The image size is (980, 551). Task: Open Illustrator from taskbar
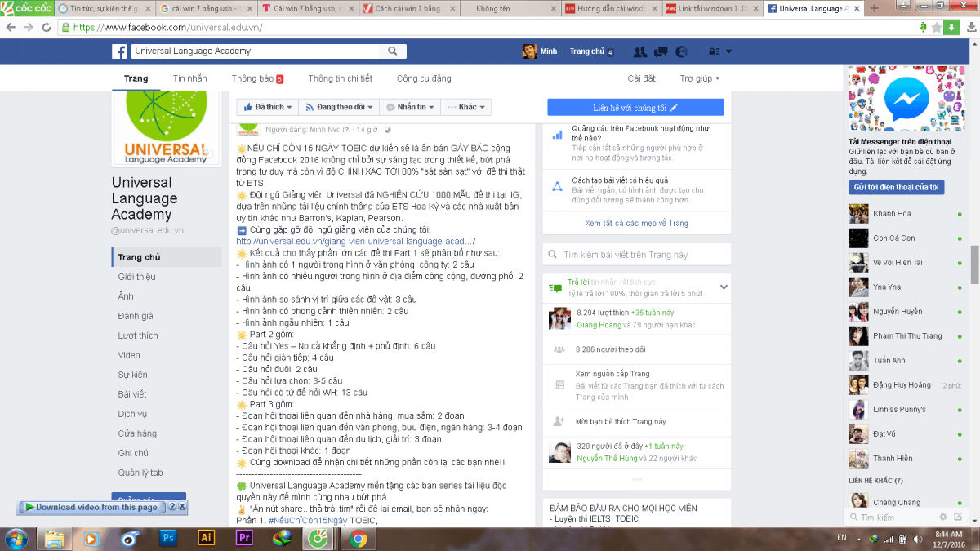206,538
